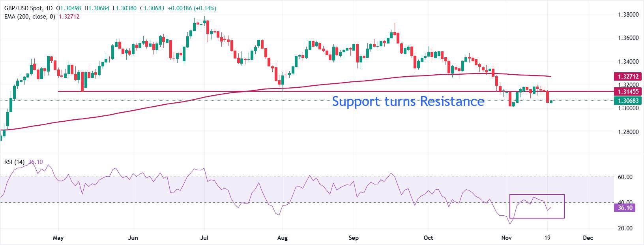Screen dimensions: 644x245
Task: Click the Nov marker on time axis
Action: (506, 238)
